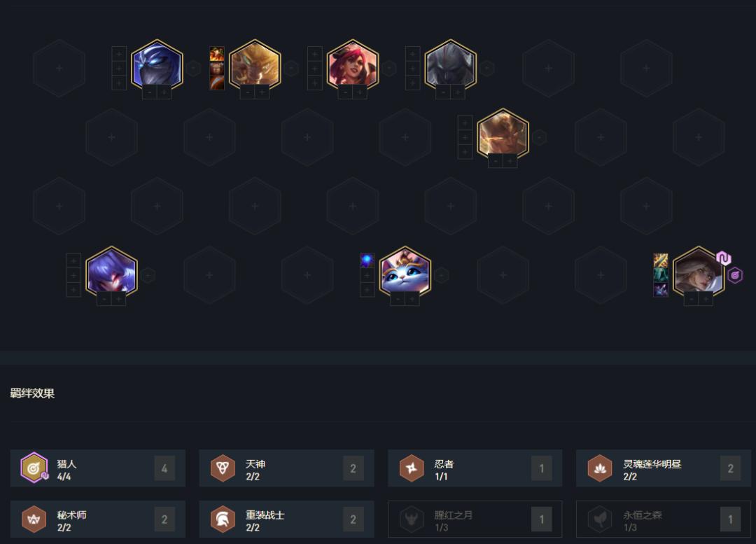Select the red-haired champion in top row

click(x=352, y=67)
